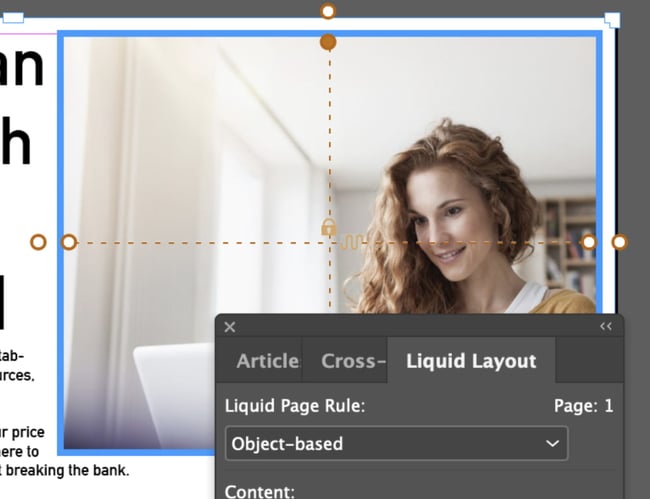
Task: Toggle the hollow pin above the top edge
Action: tap(328, 11)
